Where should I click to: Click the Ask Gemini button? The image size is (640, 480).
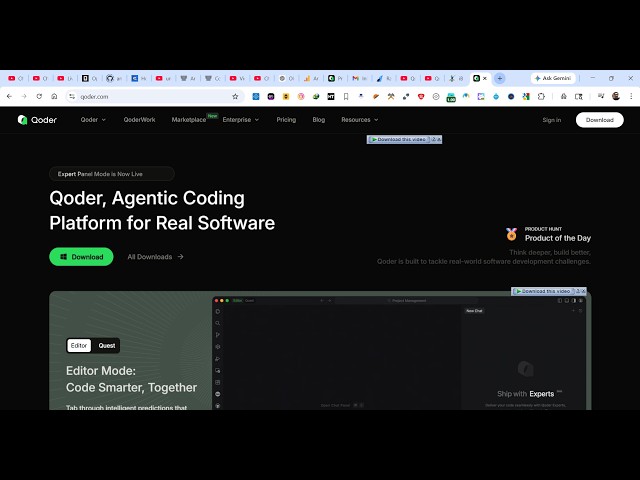553,78
